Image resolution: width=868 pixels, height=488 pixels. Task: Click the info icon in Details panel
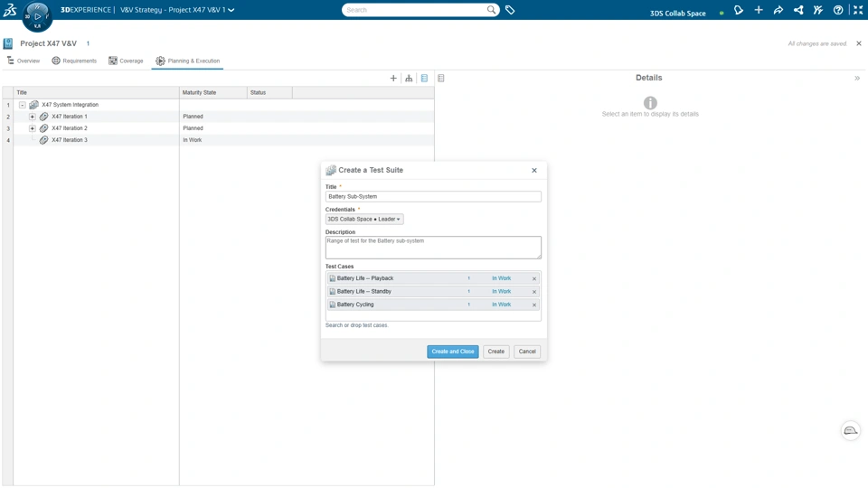pyautogui.click(x=650, y=102)
